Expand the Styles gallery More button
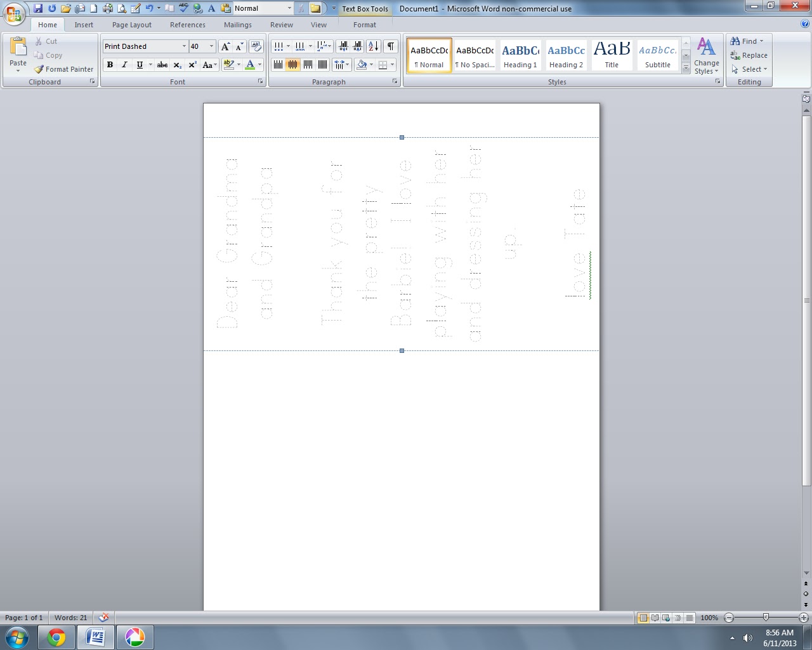The width and height of the screenshot is (812, 650). (686, 69)
